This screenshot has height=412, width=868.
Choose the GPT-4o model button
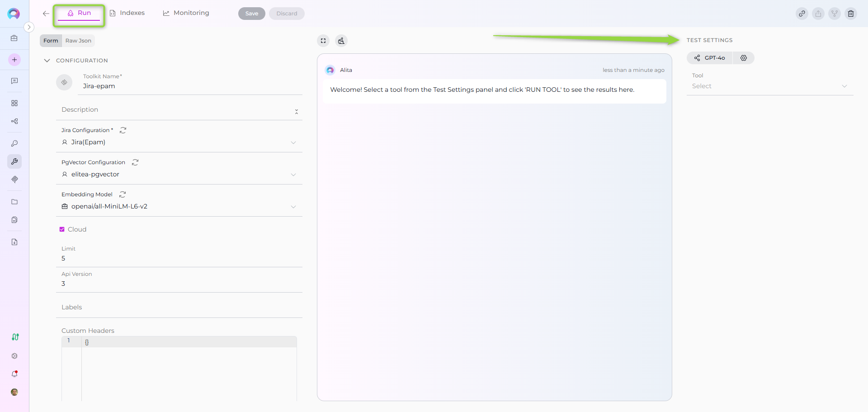click(710, 58)
